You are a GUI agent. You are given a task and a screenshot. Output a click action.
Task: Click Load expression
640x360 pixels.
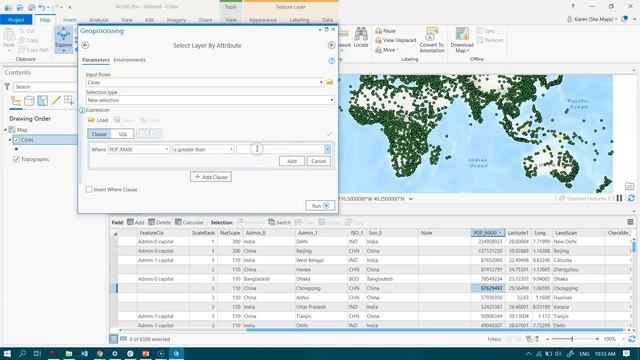coord(98,120)
